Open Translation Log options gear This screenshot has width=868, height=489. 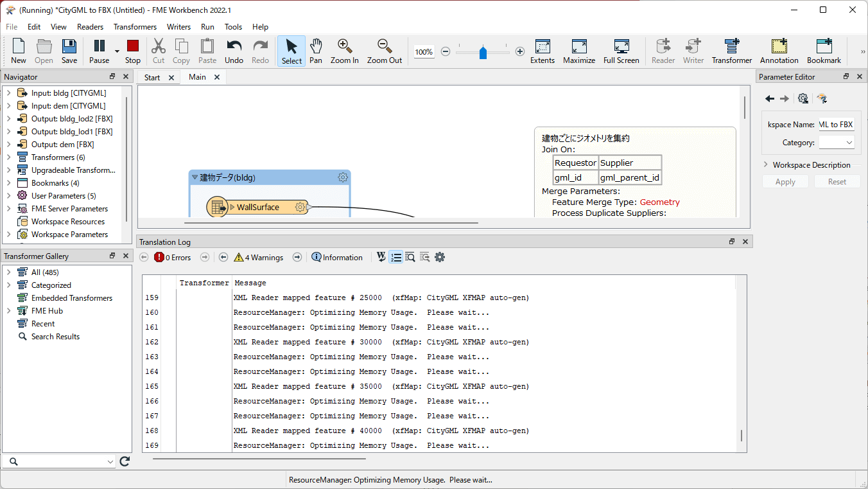[440, 257]
